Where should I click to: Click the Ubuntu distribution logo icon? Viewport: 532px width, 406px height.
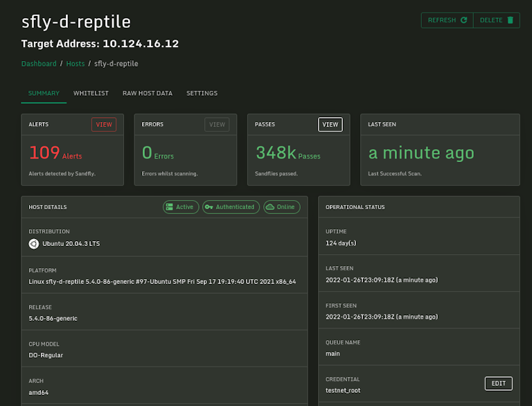point(33,244)
